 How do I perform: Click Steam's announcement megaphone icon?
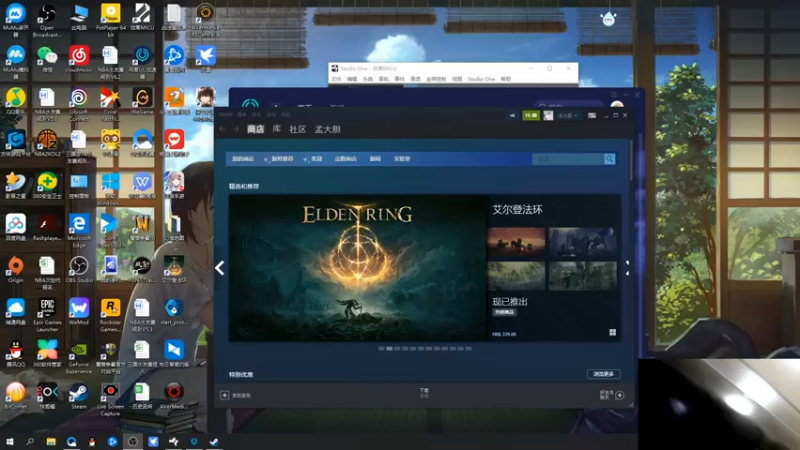(x=512, y=115)
